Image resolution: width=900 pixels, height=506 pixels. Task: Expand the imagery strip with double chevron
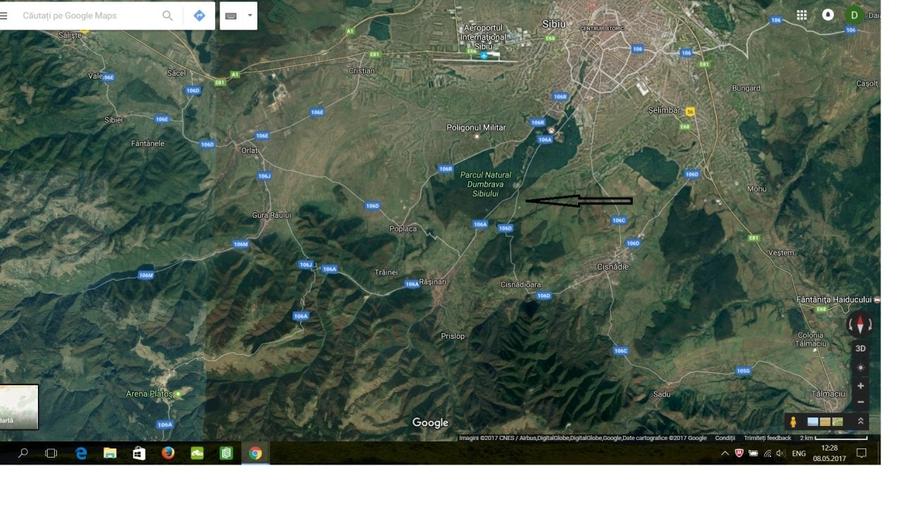click(860, 422)
